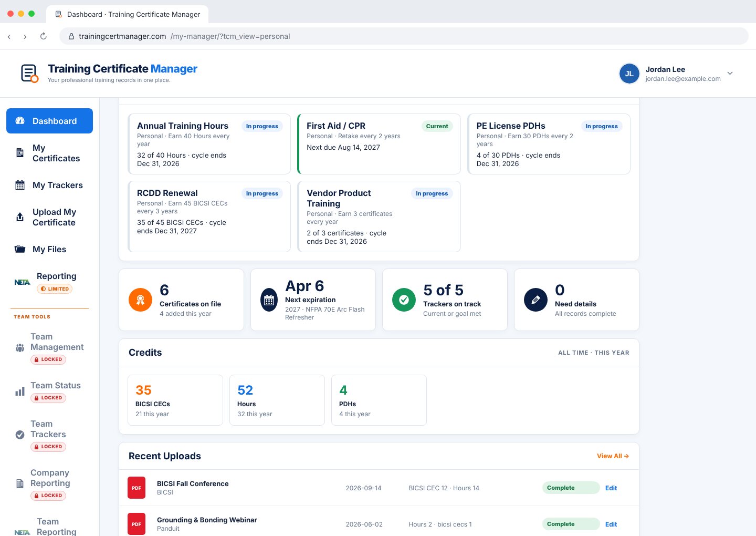Click the In progress badge on RCDD Renewal
Screen dimensions: 756x536
[262, 193]
